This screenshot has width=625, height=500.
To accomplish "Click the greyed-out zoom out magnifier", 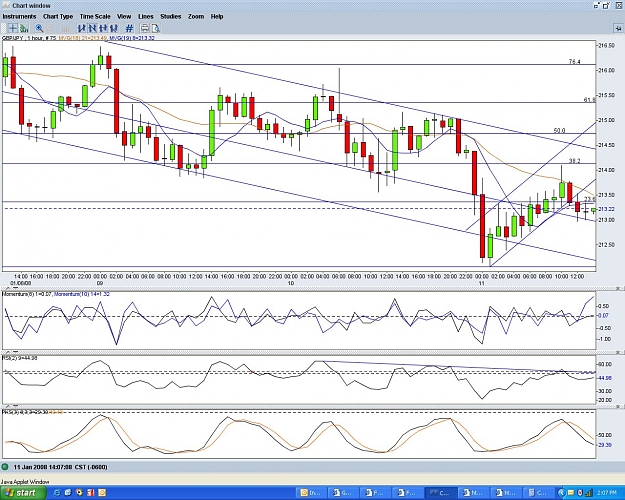I will (51, 28).
